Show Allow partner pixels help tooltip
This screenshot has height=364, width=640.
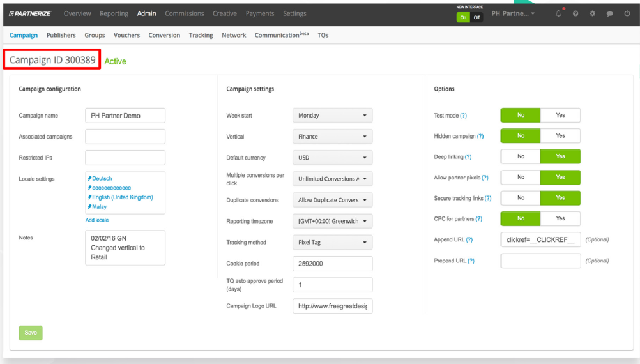tap(485, 178)
